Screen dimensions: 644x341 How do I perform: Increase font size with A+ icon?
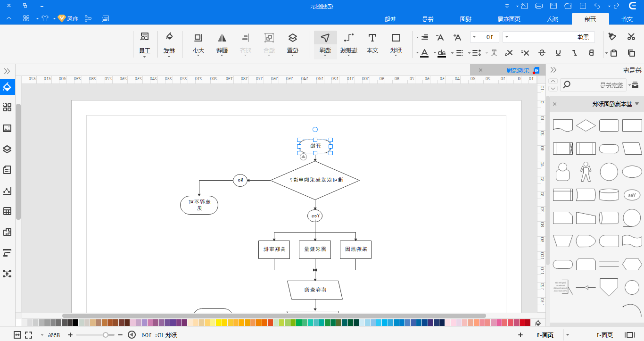click(x=457, y=37)
